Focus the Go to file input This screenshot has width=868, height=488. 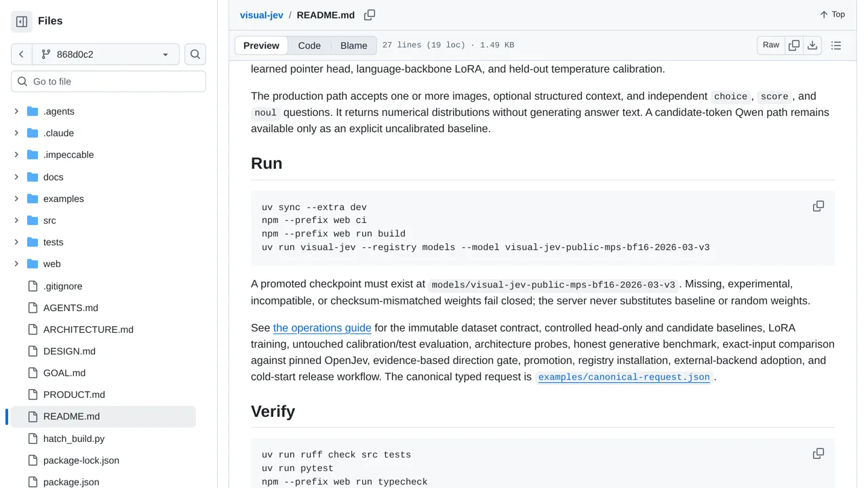click(108, 81)
